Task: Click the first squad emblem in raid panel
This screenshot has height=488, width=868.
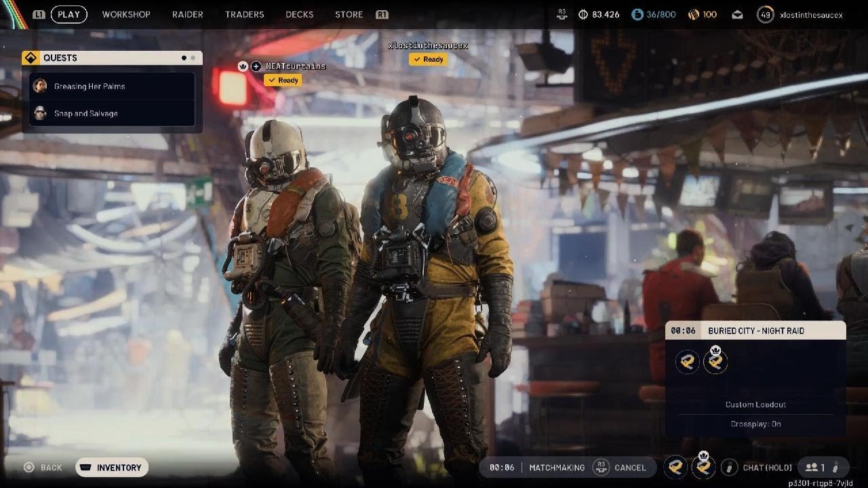Action: [x=688, y=362]
